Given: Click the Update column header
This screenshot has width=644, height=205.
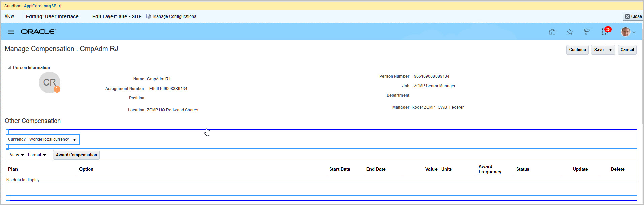Looking at the screenshot, I should pyautogui.click(x=580, y=169).
